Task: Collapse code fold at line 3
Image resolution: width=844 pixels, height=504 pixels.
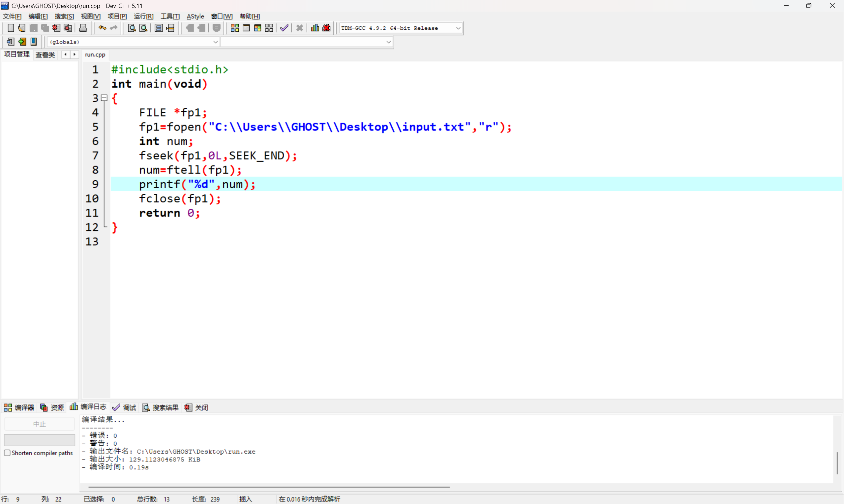Action: point(105,98)
